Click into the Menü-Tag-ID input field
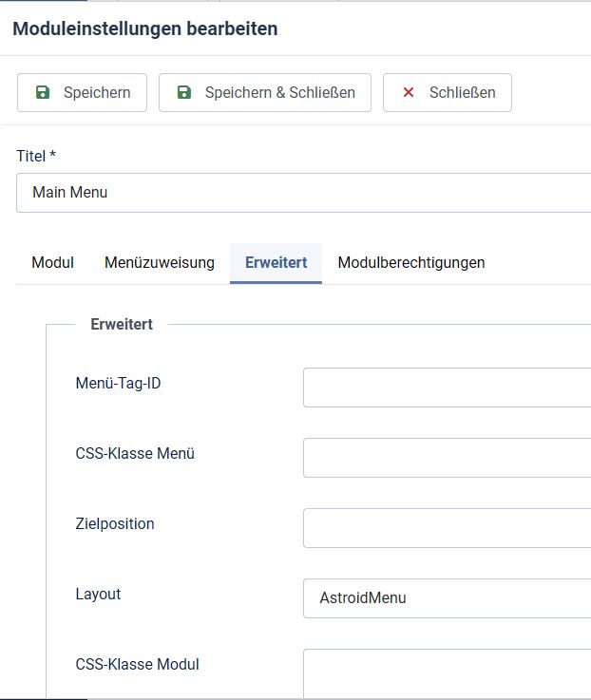 448,388
